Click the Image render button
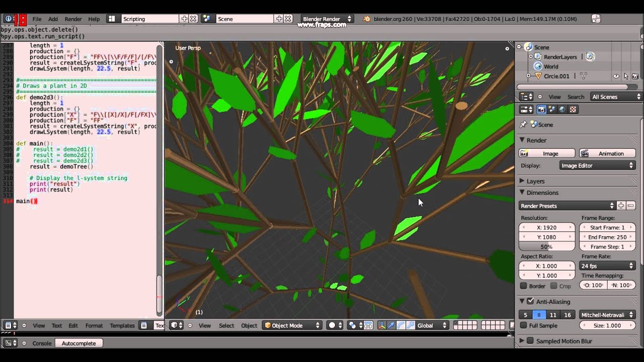 [x=547, y=153]
